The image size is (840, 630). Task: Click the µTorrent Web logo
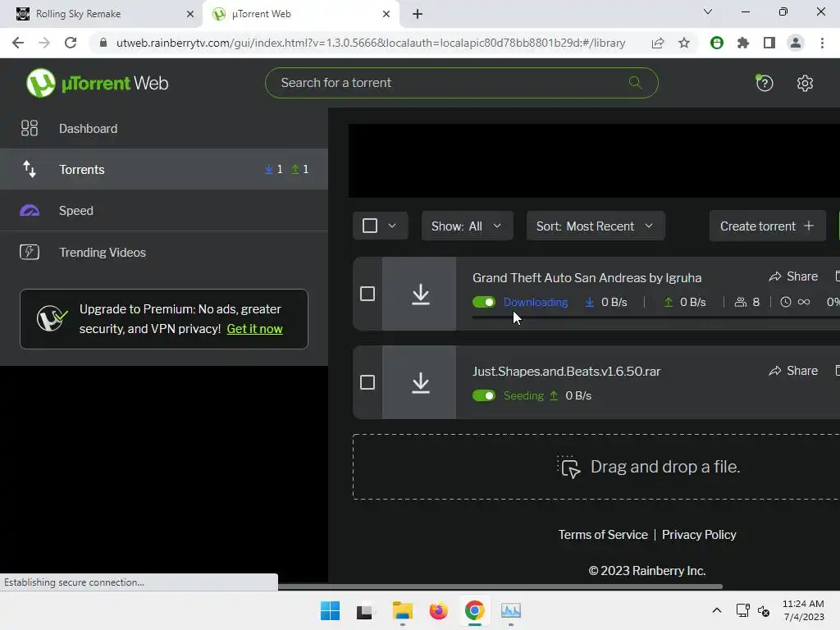click(97, 83)
